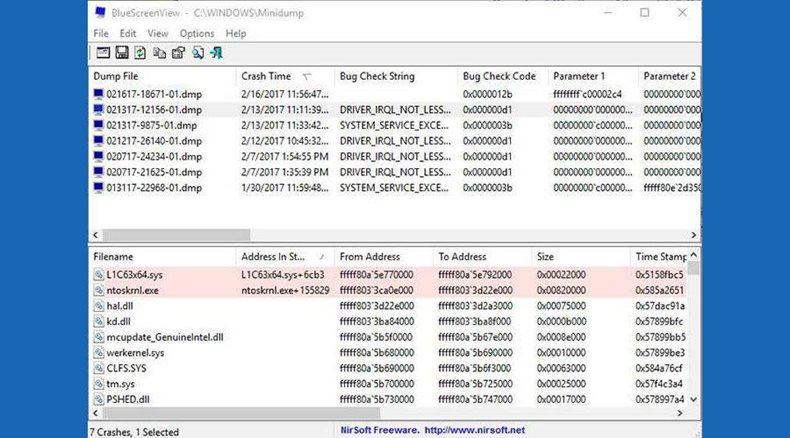Click the Exit toolbar icon
This screenshot has width=790, height=438.
click(x=217, y=53)
